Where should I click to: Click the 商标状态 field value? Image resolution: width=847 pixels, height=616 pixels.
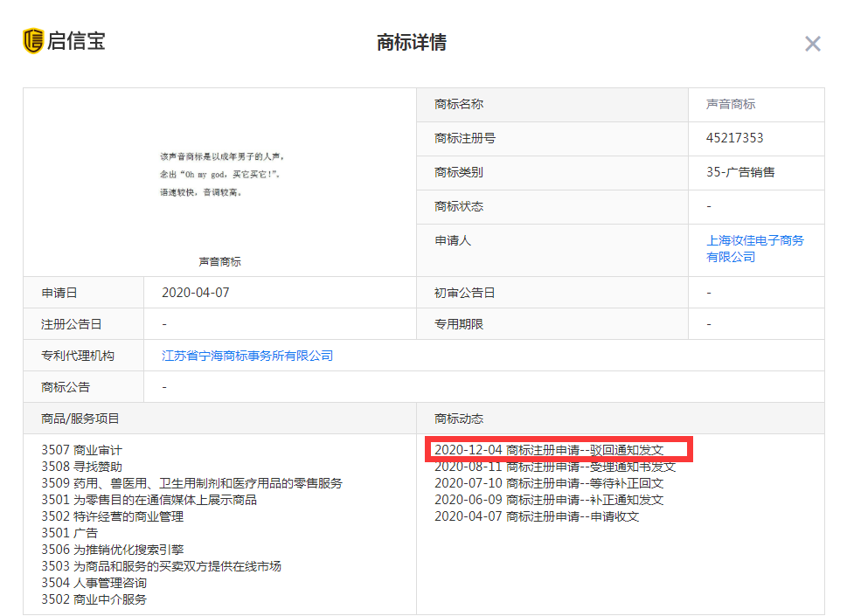[x=710, y=206]
